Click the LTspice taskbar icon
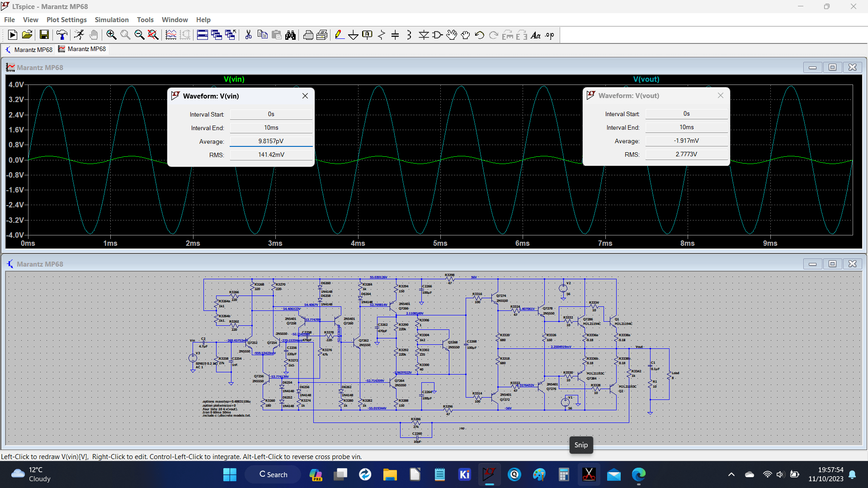 point(489,474)
